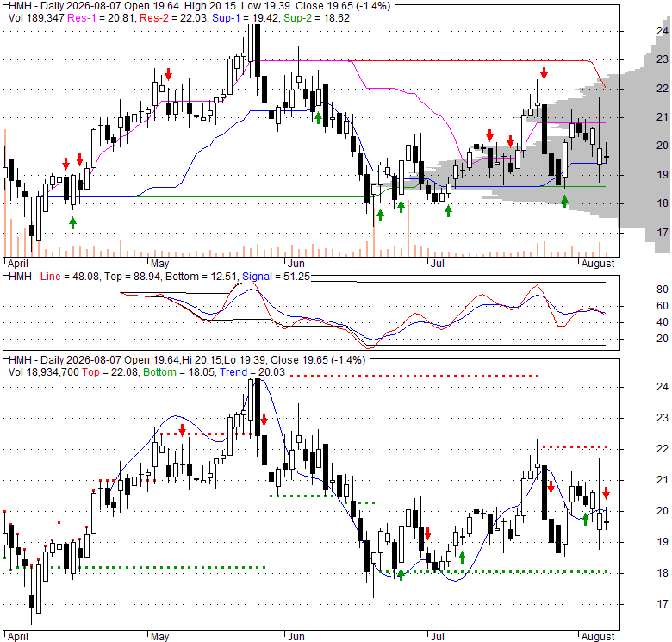Click the Jun label on top chart time axis

(296, 264)
